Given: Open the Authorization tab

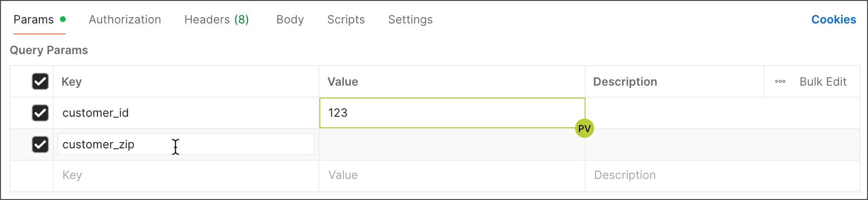Looking at the screenshot, I should (x=125, y=20).
